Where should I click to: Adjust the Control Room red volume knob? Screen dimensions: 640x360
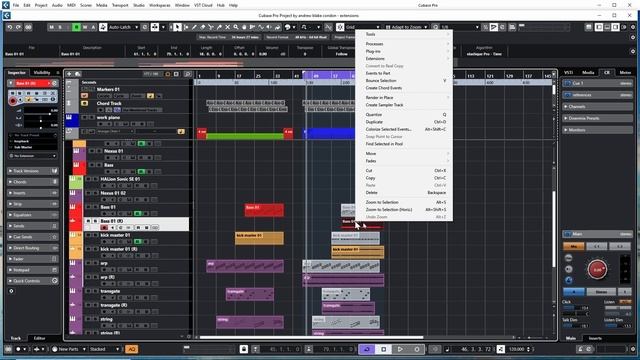coord(598,269)
